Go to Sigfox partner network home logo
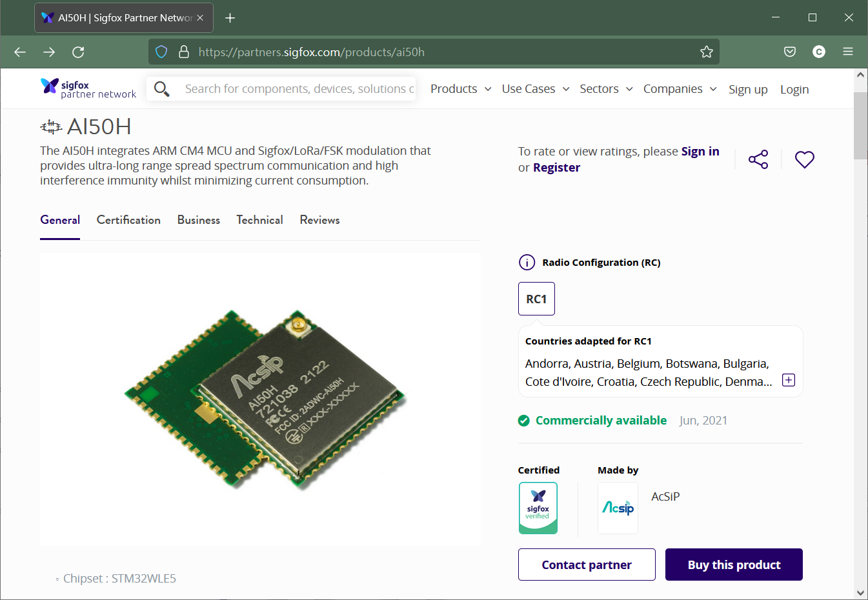The height and width of the screenshot is (600, 868). pos(88,88)
